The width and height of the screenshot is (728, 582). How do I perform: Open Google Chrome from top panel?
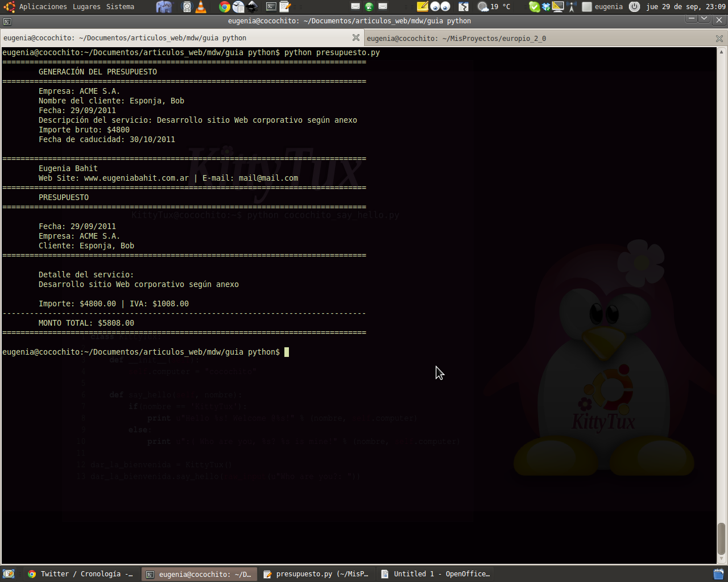point(225,7)
